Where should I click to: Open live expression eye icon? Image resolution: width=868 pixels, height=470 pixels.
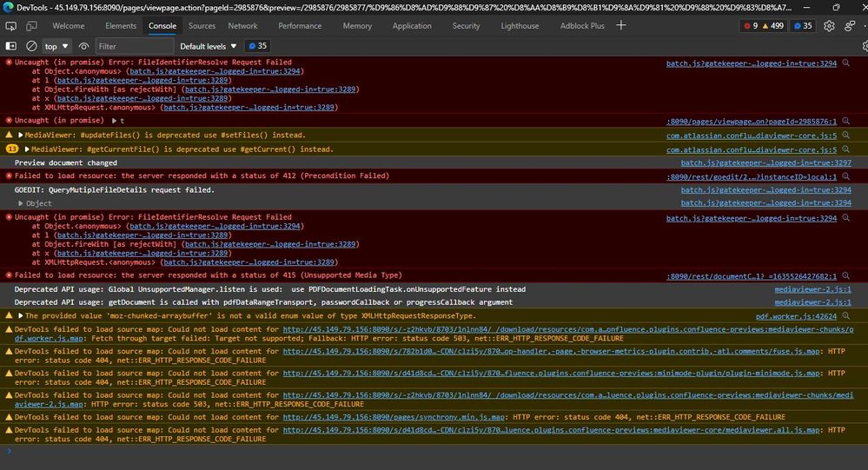point(83,46)
